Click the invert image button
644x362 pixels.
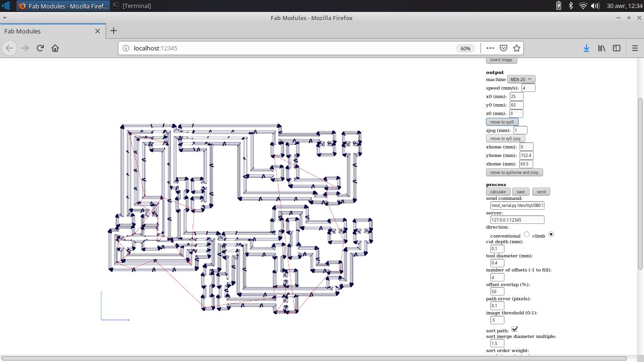[x=502, y=60]
